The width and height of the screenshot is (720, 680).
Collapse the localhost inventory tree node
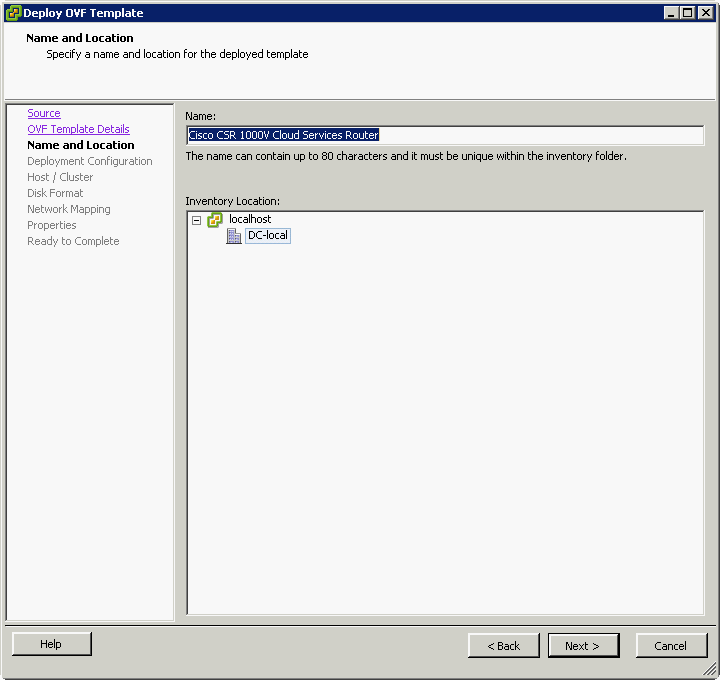pyautogui.click(x=196, y=220)
